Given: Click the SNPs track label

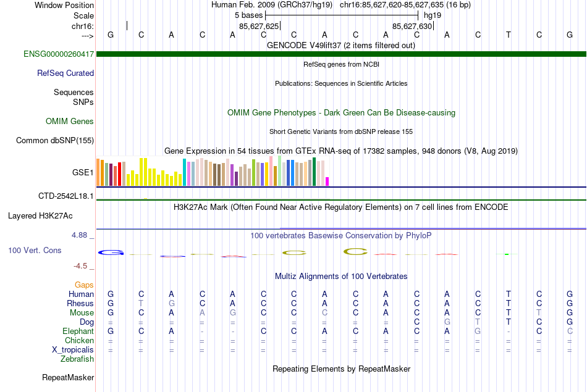Looking at the screenshot, I should pyautogui.click(x=83, y=102).
